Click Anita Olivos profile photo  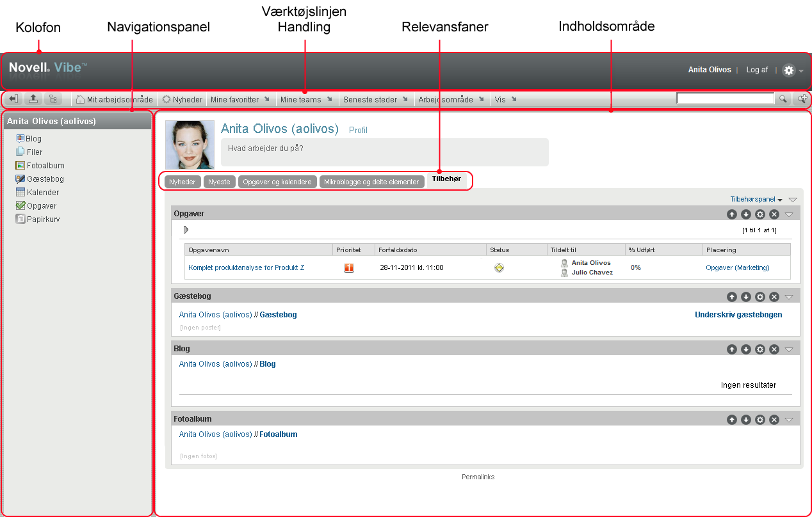190,145
